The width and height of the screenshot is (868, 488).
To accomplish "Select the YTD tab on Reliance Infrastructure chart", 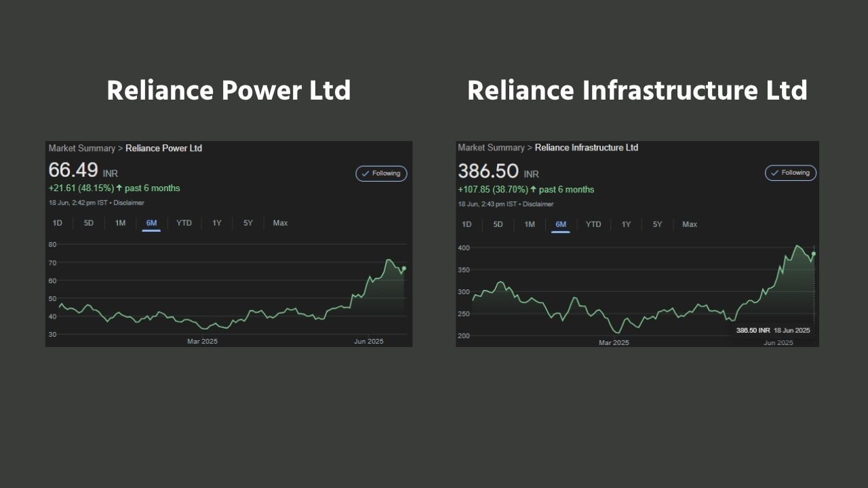I will 593,224.
